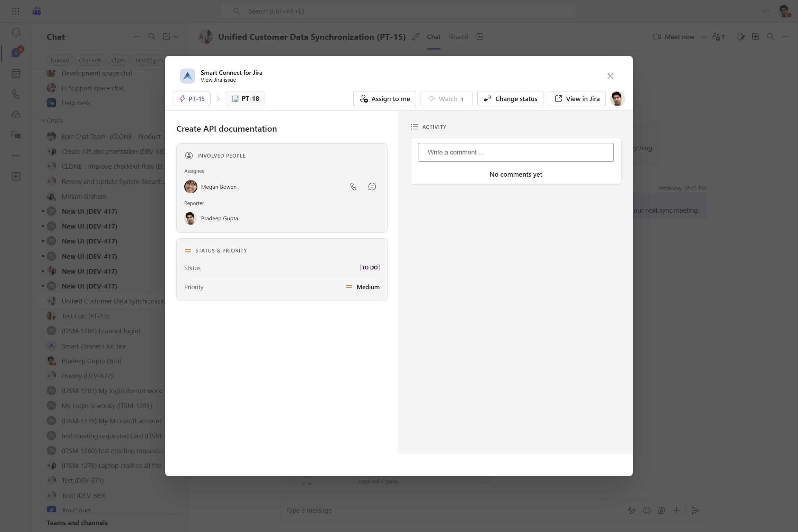798x532 pixels.
Task: Open the app launcher grid
Action: tap(16, 11)
